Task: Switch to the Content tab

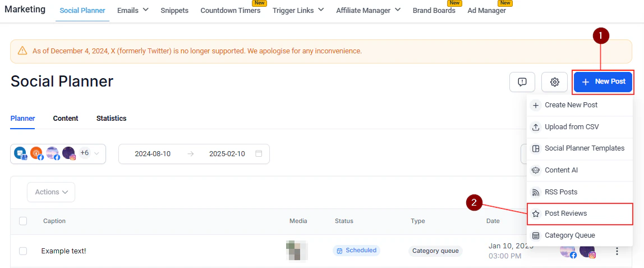Action: pyautogui.click(x=66, y=119)
